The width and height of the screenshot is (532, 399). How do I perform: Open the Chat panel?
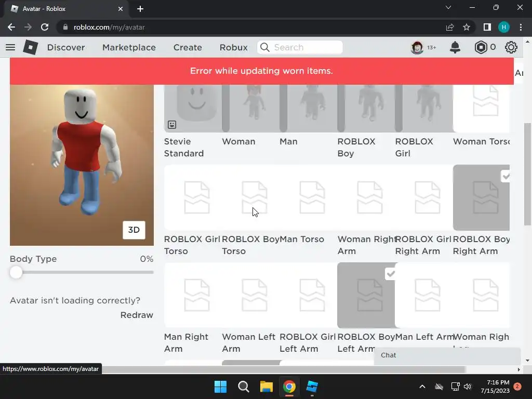click(447, 355)
